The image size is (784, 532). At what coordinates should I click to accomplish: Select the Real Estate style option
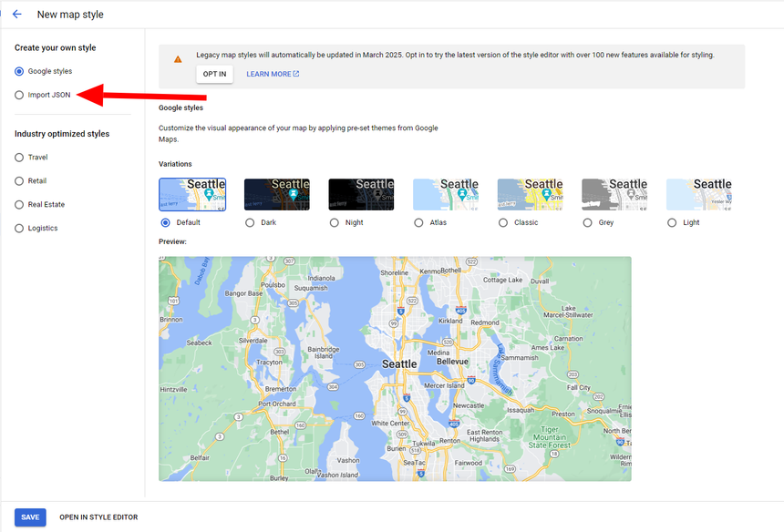(x=19, y=205)
